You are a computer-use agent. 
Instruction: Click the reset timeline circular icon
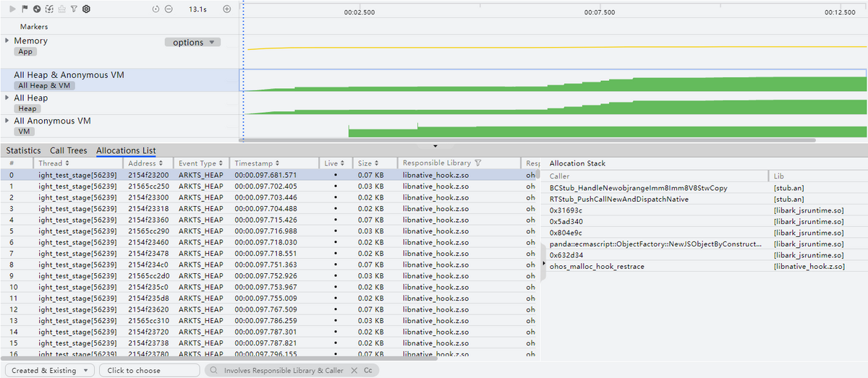click(156, 9)
